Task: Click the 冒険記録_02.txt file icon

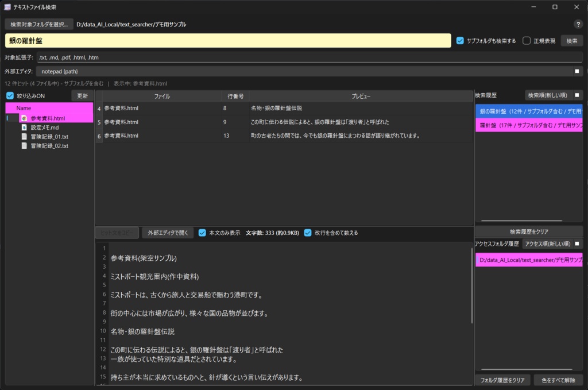Action: pyautogui.click(x=24, y=146)
